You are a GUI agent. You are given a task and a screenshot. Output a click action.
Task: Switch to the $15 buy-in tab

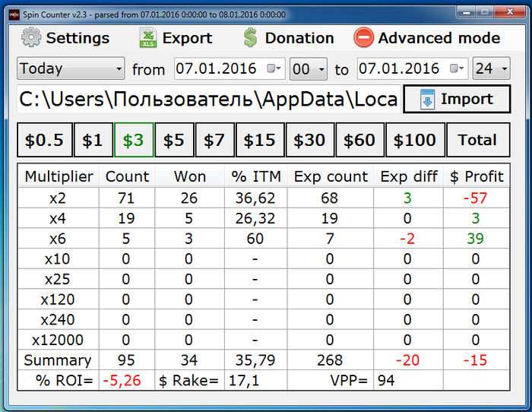click(x=260, y=140)
